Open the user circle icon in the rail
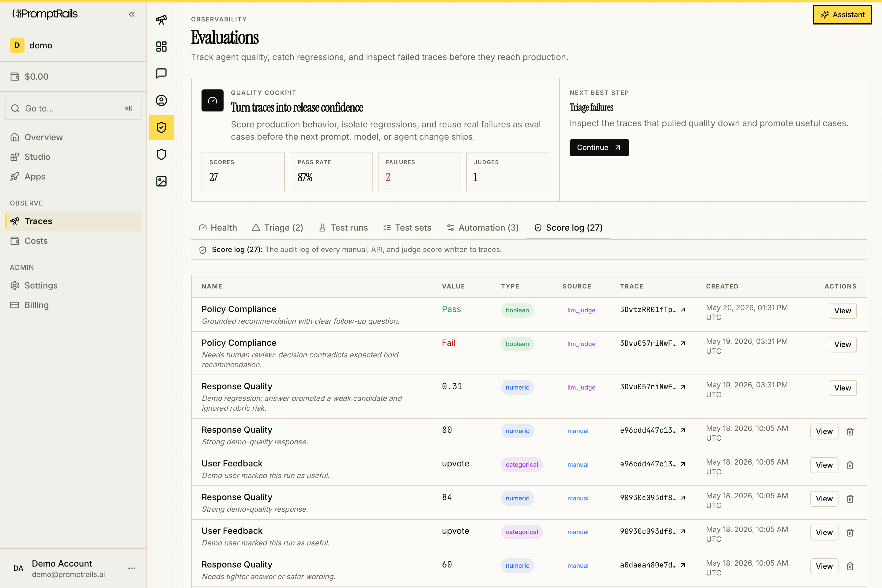 coord(161,100)
